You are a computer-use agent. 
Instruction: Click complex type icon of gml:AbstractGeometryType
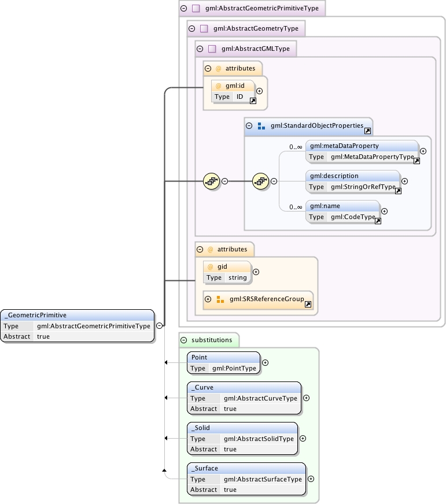click(x=204, y=28)
